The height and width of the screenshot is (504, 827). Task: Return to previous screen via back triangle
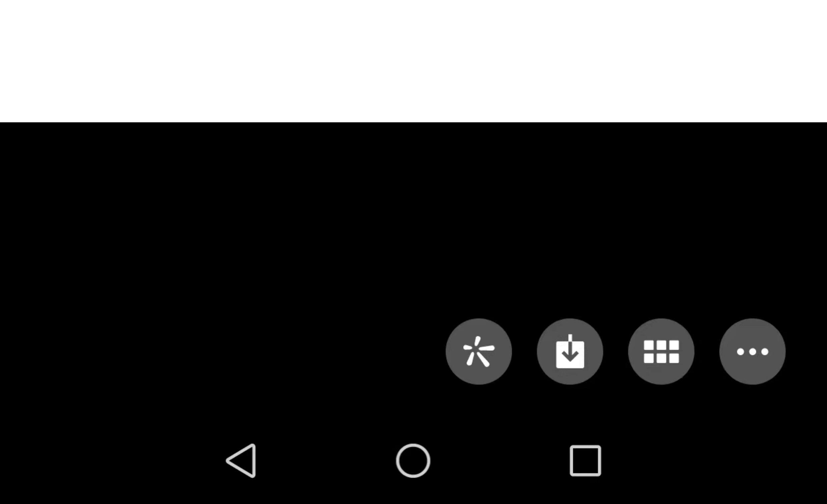[241, 460]
